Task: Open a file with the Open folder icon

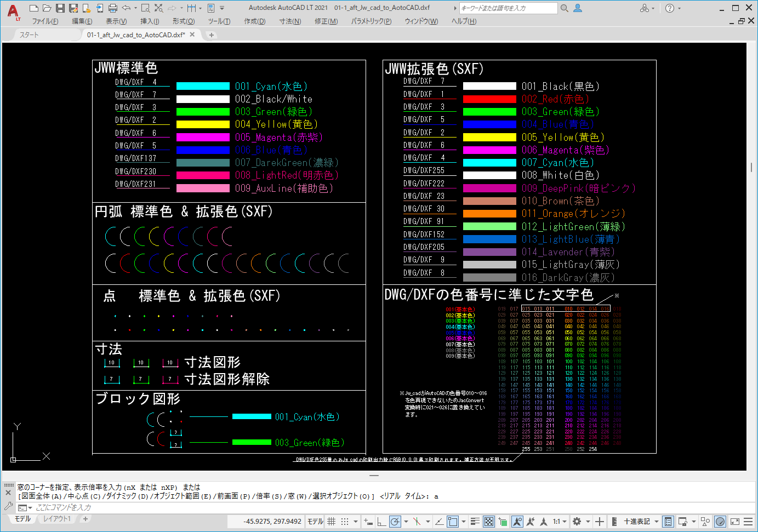Action: click(x=47, y=8)
